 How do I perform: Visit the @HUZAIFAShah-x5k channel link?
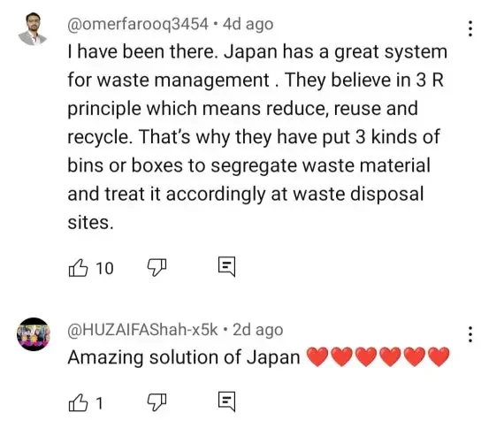click(142, 330)
